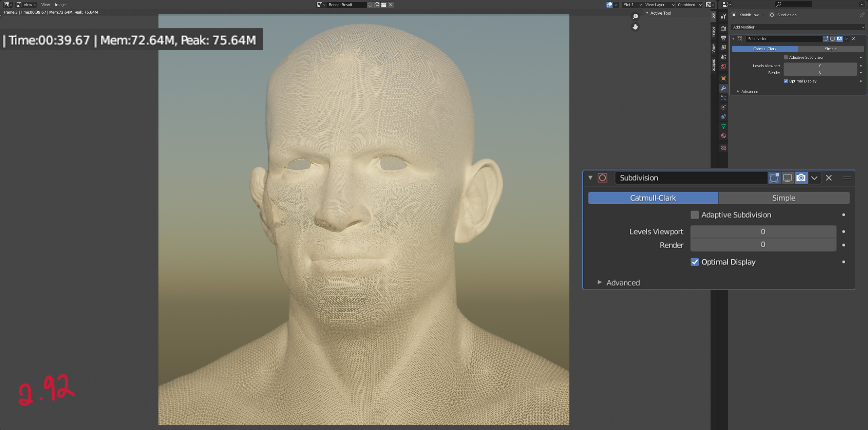Enable Adaptive Subdivision checkbox below Add Modifier
Image resolution: width=868 pixels, height=430 pixels.
(x=786, y=57)
